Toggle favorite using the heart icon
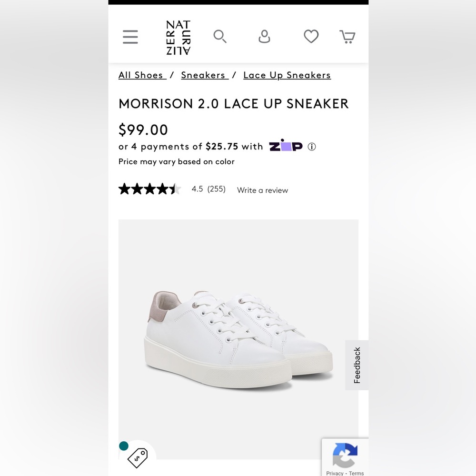476x476 pixels. point(311,36)
